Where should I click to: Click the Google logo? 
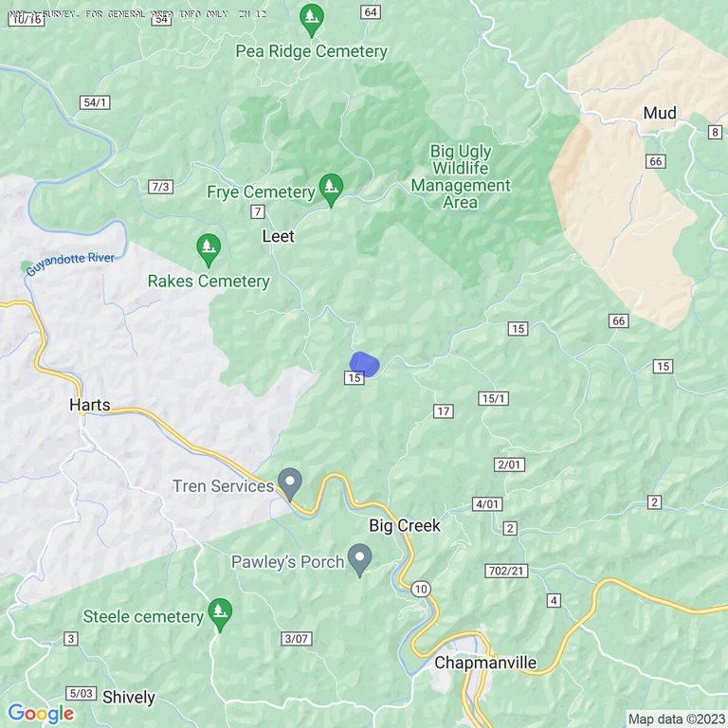point(42,714)
